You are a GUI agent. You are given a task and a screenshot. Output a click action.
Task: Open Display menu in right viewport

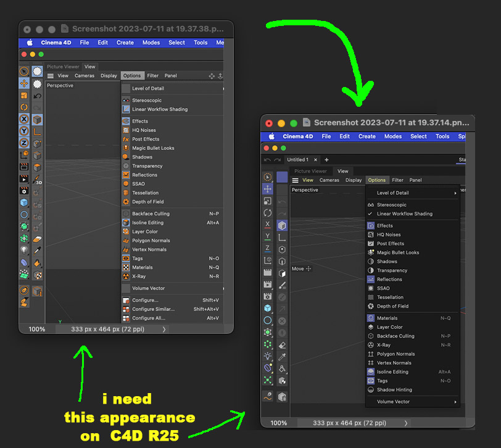tap(354, 180)
